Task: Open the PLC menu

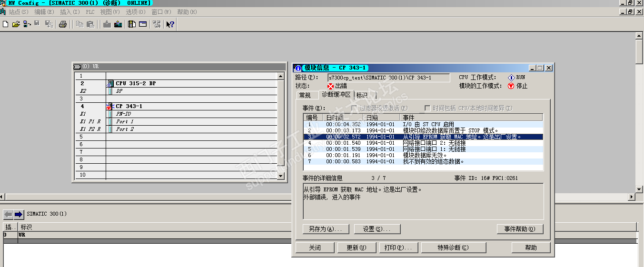Action: tap(90, 12)
